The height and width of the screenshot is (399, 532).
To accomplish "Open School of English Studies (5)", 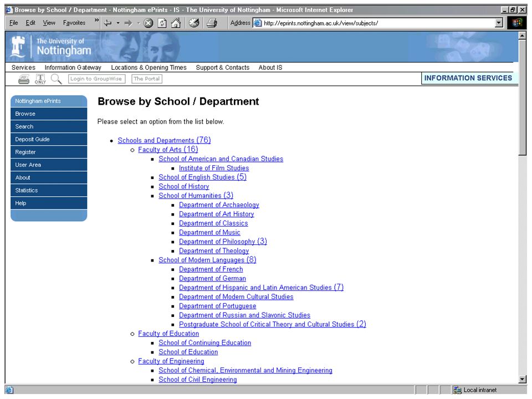I will pos(203,177).
